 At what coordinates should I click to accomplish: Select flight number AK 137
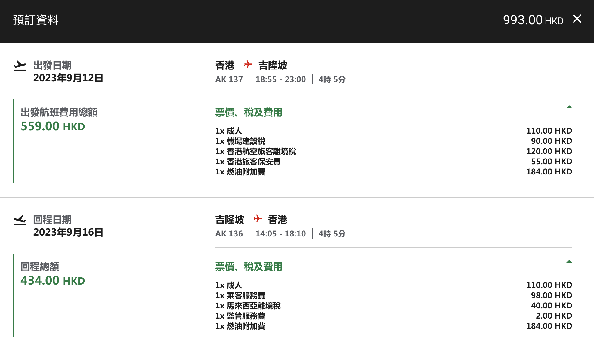pyautogui.click(x=229, y=79)
